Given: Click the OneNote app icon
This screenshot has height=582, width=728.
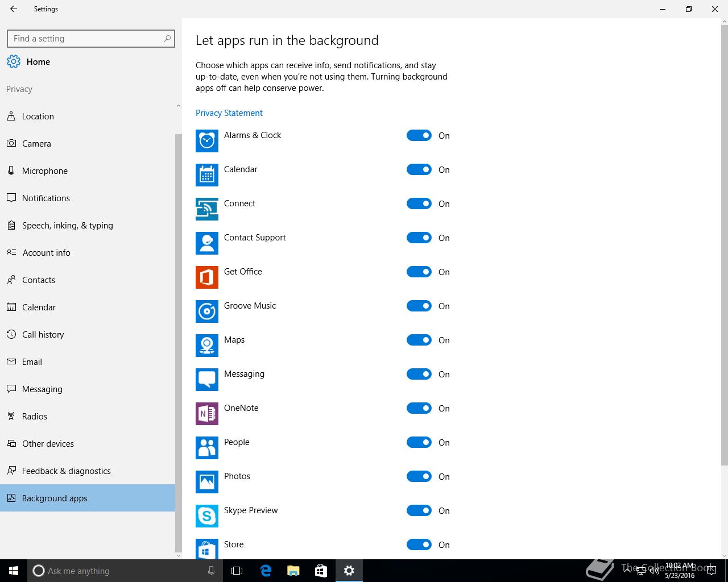Looking at the screenshot, I should tap(206, 414).
